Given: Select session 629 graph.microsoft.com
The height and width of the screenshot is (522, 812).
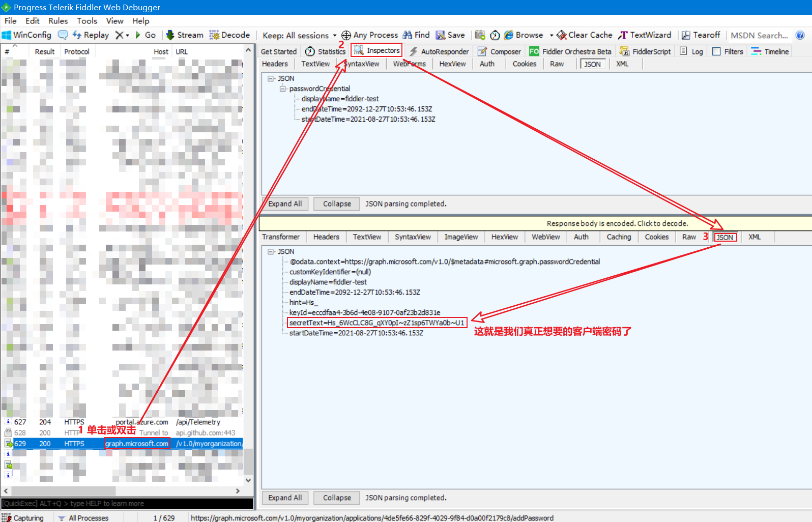Looking at the screenshot, I should 122,444.
